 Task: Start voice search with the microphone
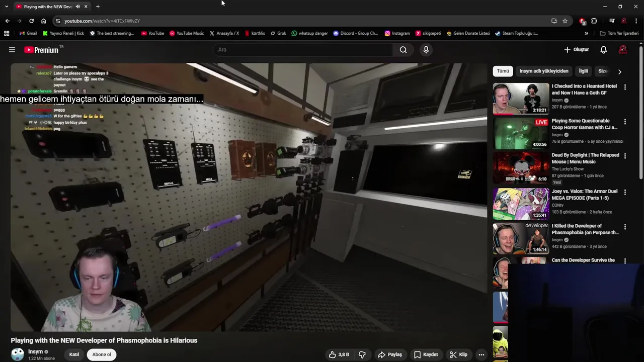[426, 50]
